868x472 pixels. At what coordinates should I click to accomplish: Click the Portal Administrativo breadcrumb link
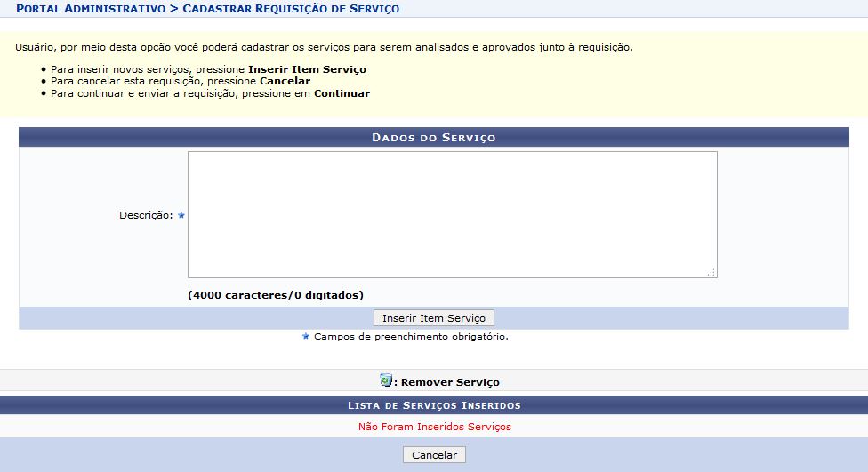(90, 9)
